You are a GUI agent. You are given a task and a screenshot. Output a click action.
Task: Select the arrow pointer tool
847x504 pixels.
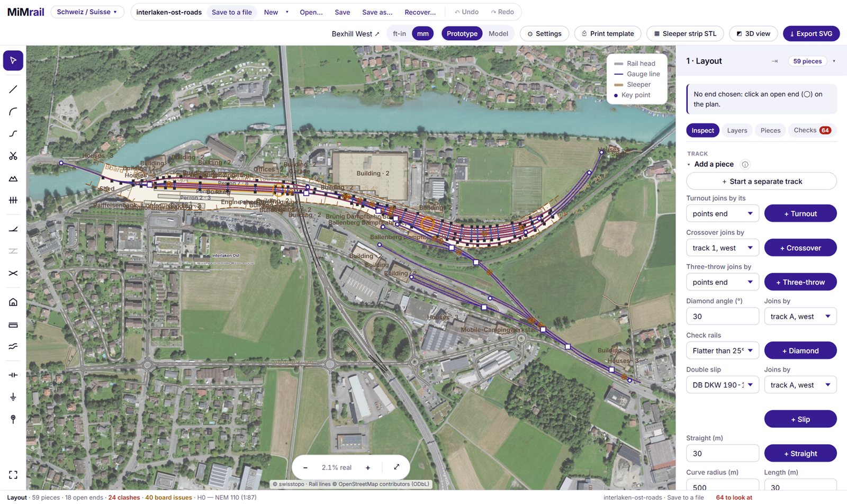pyautogui.click(x=13, y=60)
